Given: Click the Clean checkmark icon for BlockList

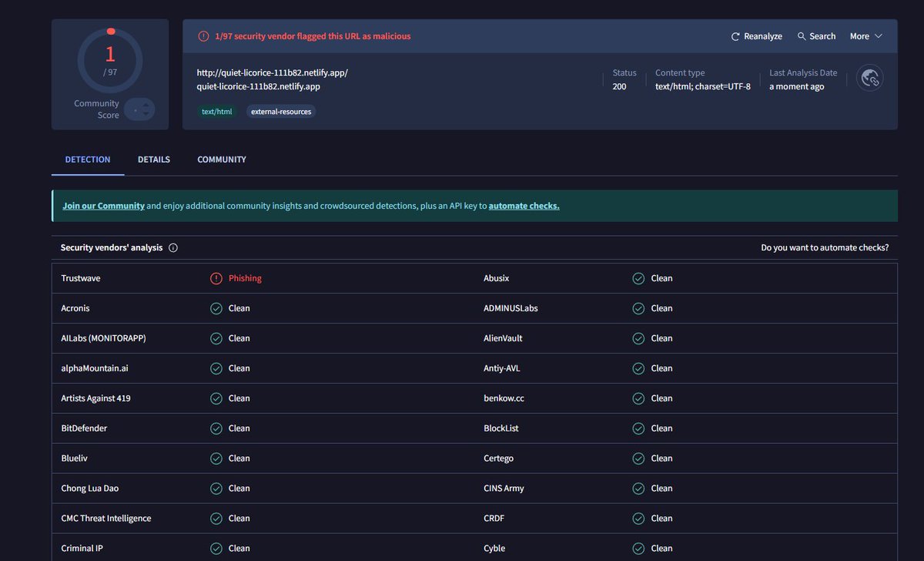Looking at the screenshot, I should click(x=638, y=428).
